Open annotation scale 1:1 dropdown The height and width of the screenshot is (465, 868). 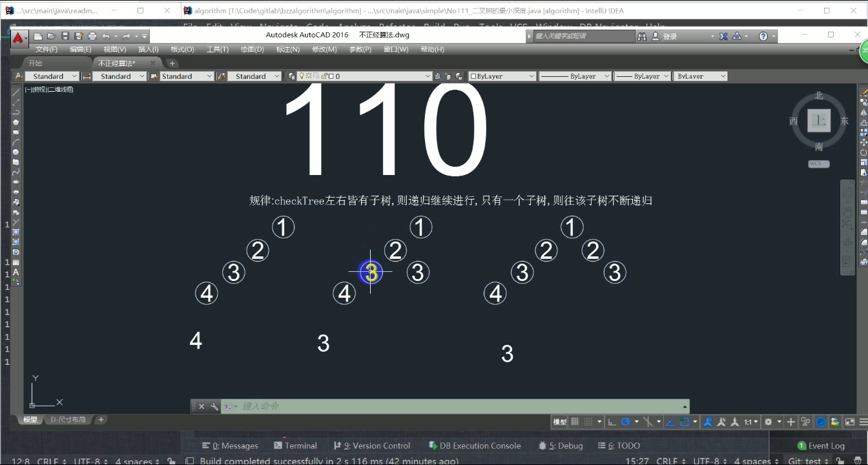(x=750, y=422)
